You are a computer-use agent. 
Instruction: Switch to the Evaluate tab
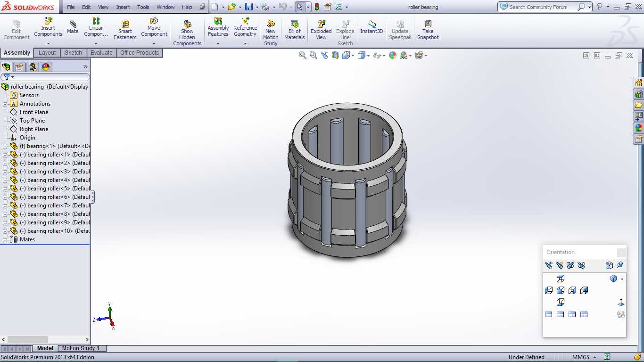(x=101, y=53)
